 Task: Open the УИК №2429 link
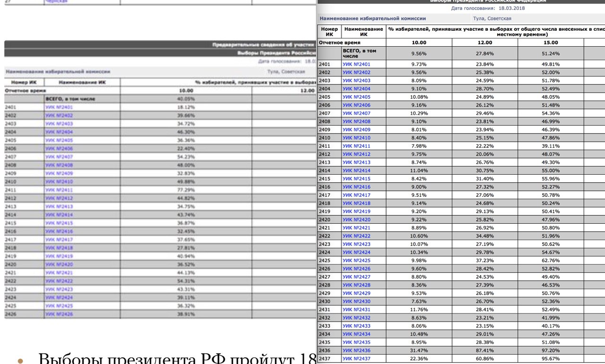pos(356,293)
